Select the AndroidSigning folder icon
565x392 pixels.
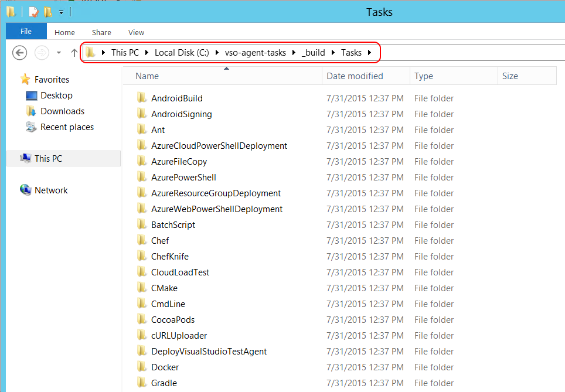click(142, 114)
